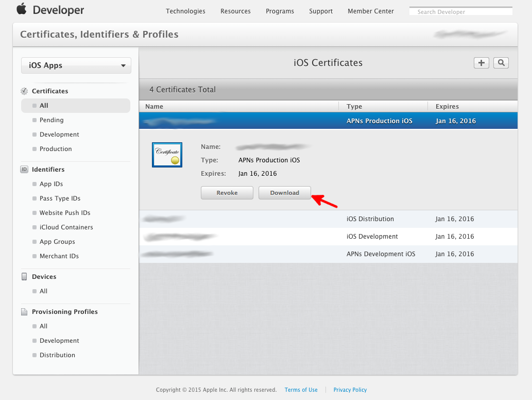Image resolution: width=532 pixels, height=400 pixels.
Task: Download the APNs Production certificate
Action: (x=284, y=193)
